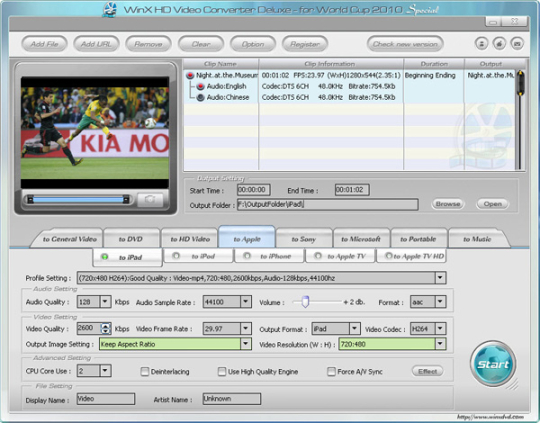Take a snapshot with the camera icon
This screenshot has width=540, height=423.
pyautogui.click(x=150, y=199)
